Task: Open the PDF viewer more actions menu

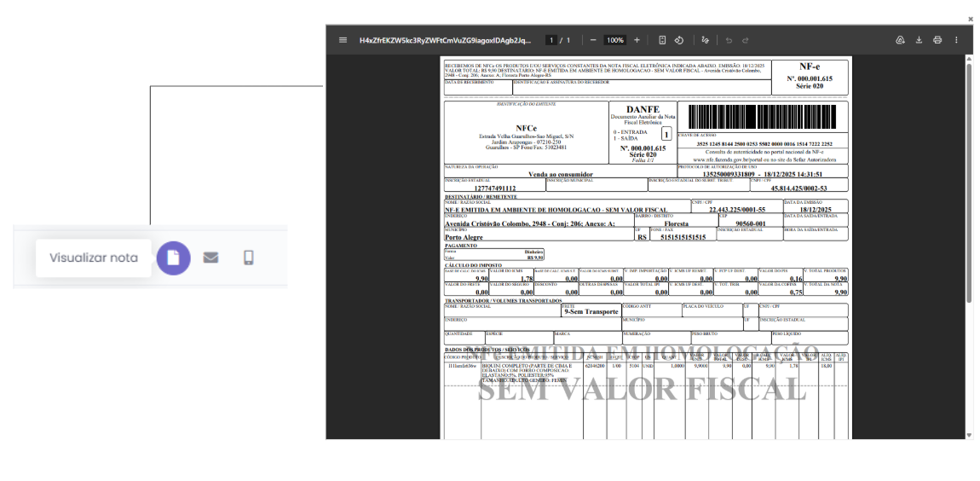Action: 956,40
